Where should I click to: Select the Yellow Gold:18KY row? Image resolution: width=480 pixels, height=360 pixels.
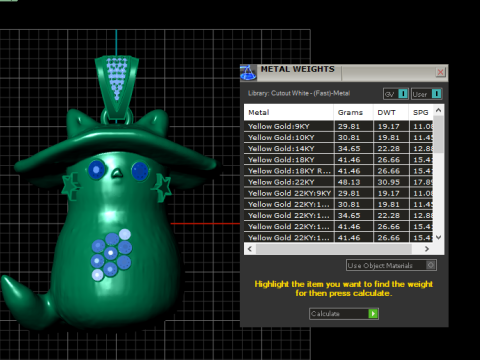339,160
